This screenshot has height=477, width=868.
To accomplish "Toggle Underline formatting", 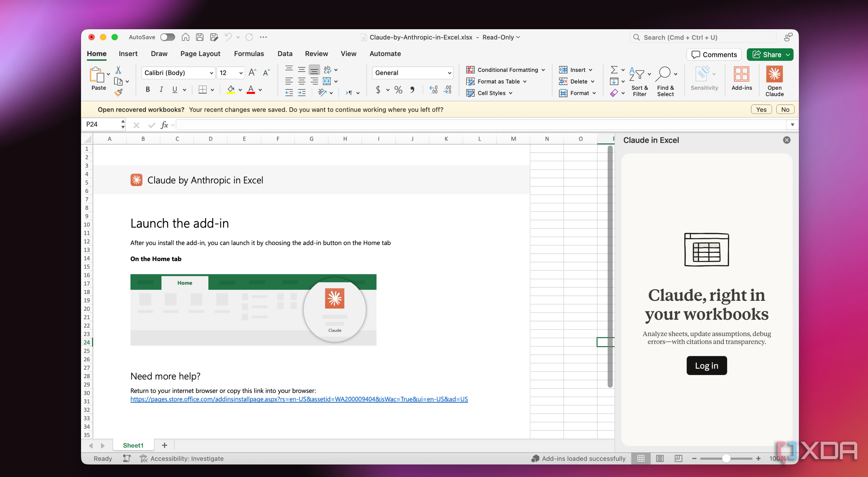I will (x=175, y=90).
